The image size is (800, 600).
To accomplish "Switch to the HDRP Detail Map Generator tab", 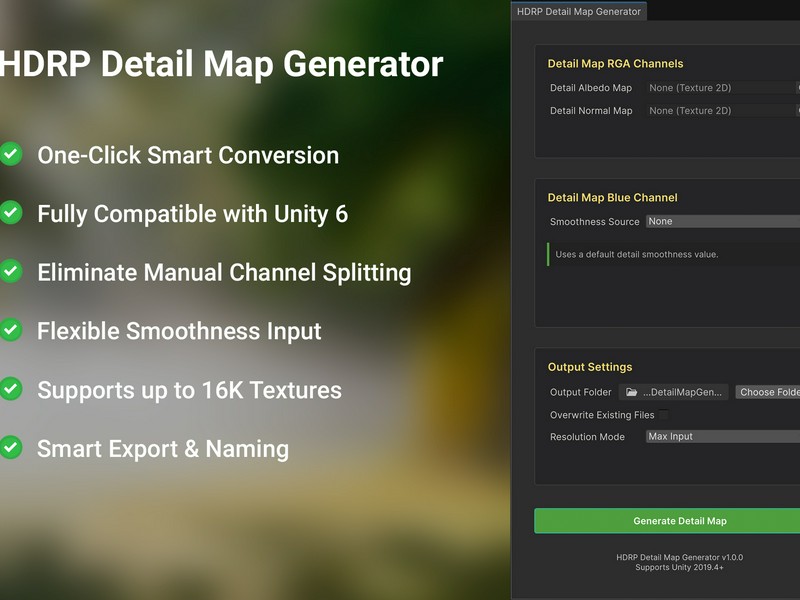I will tap(579, 11).
